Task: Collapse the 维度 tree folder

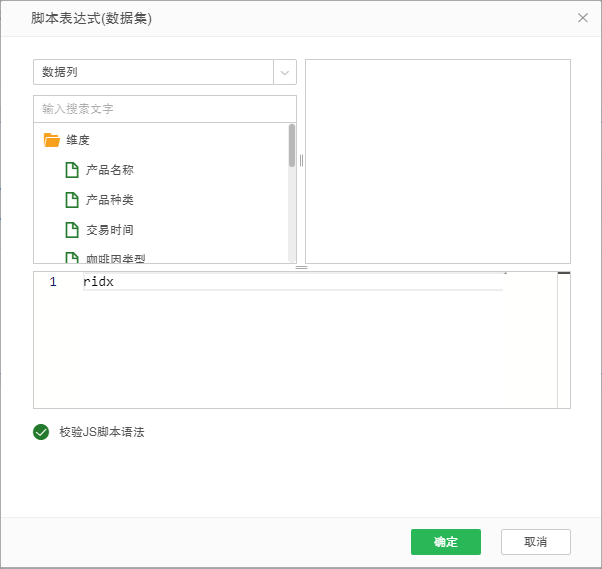Action: (78, 140)
